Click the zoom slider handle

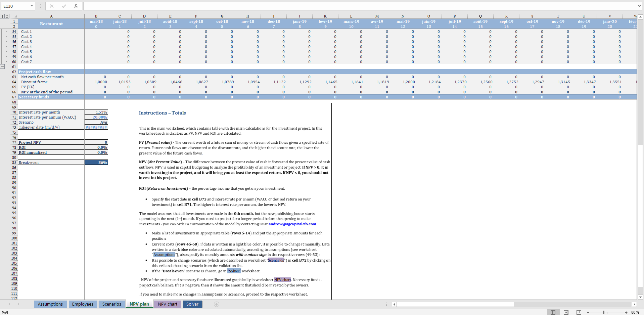pyautogui.click(x=603, y=313)
